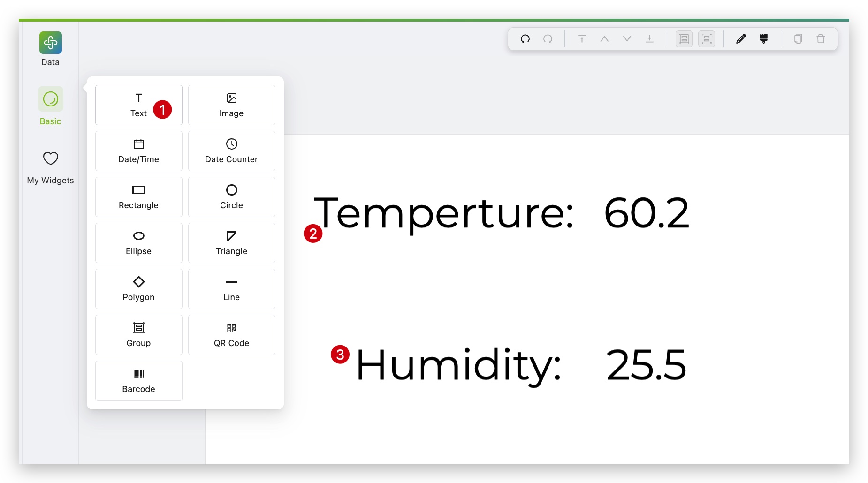Choose the Date Counter widget

point(231,151)
